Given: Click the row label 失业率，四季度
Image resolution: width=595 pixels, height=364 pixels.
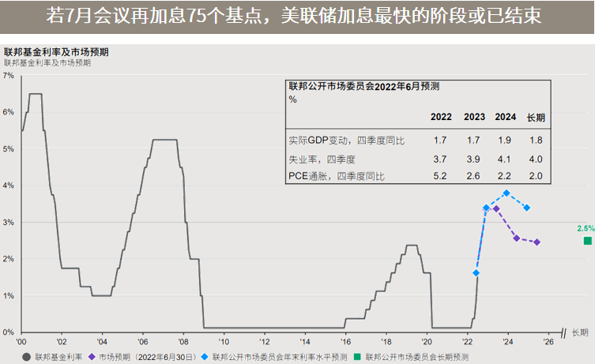Looking at the screenshot, I should coord(322,159).
